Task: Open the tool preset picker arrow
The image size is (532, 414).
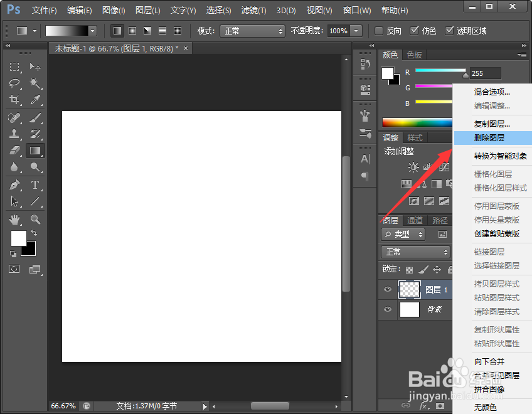Action: (x=35, y=31)
